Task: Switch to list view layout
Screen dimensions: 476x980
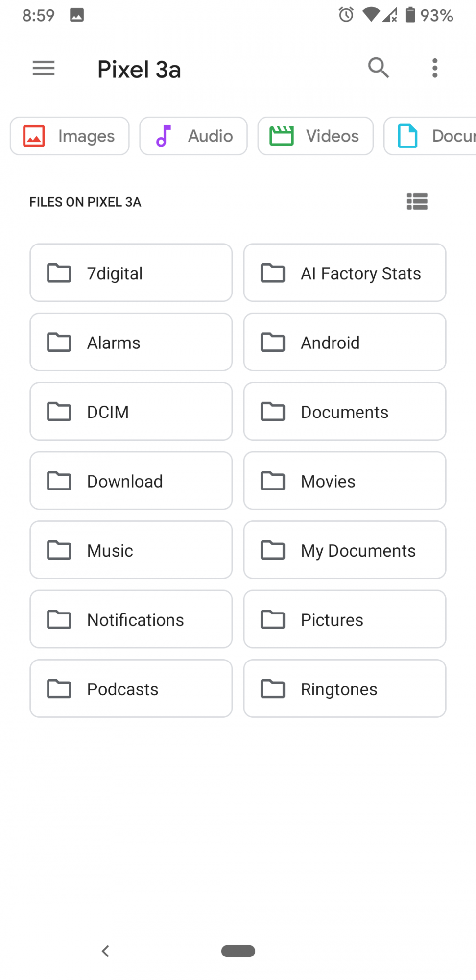Action: click(x=417, y=201)
